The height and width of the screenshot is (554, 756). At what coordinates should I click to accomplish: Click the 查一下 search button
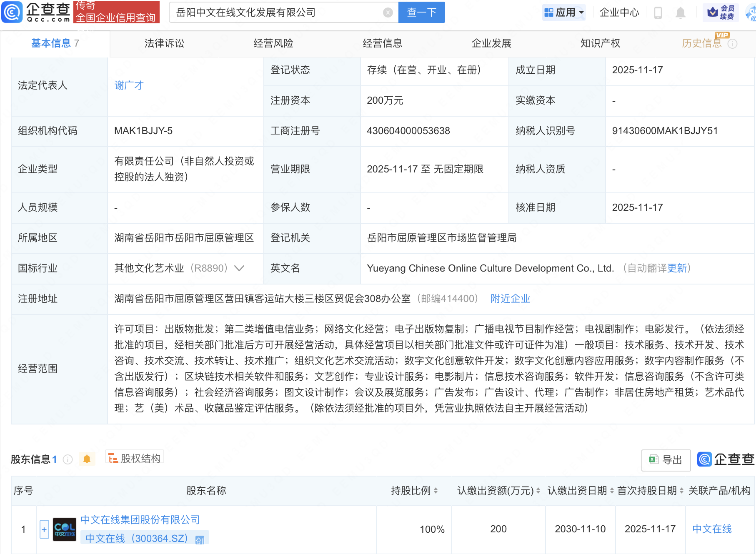pyautogui.click(x=421, y=12)
